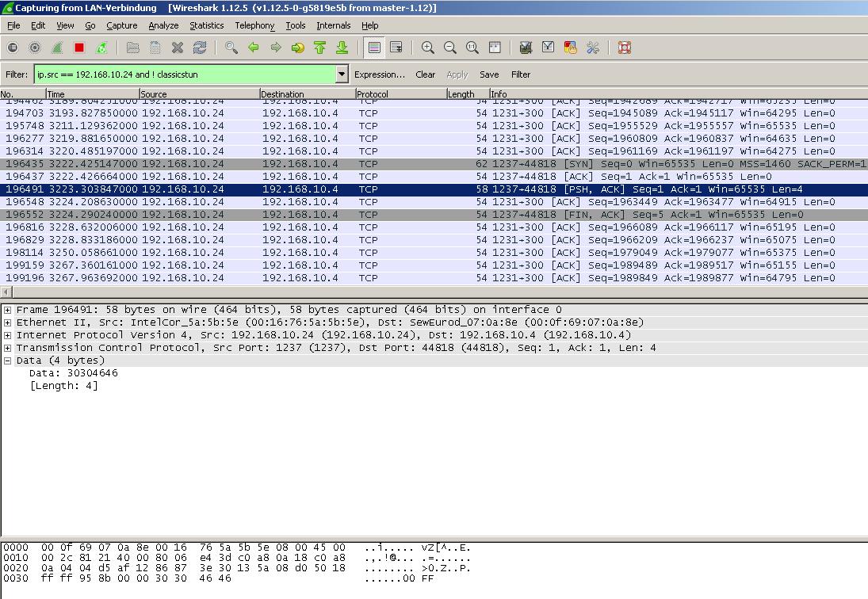Open the coloring rules icon

[x=570, y=48]
